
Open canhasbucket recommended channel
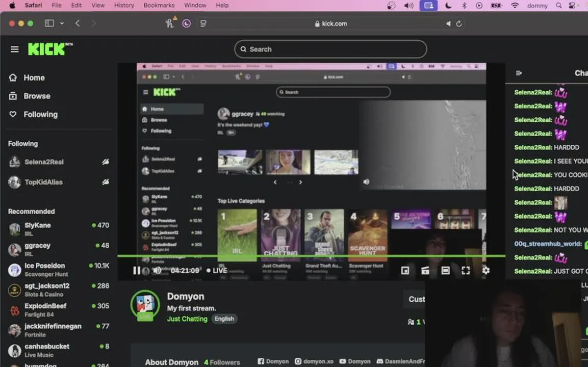(59, 351)
